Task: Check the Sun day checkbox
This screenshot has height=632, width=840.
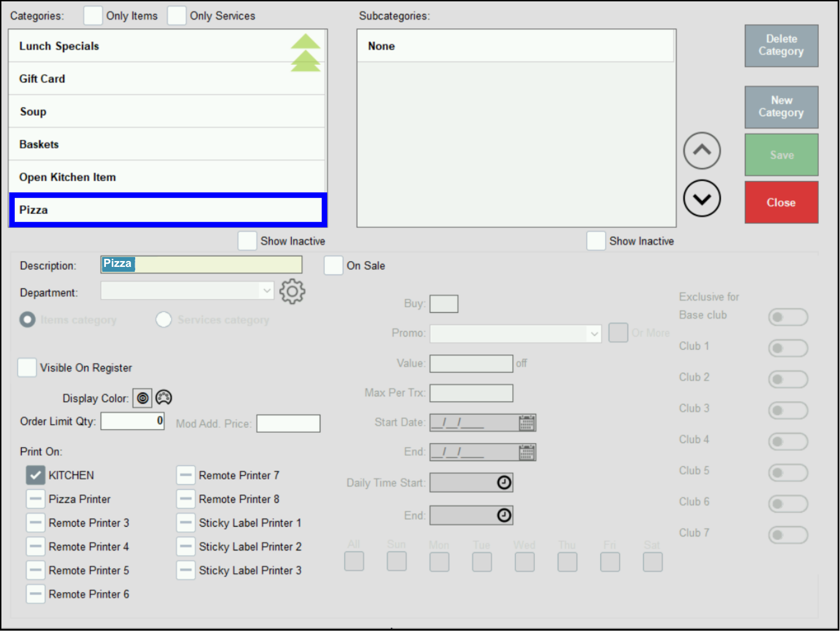Action: pyautogui.click(x=397, y=562)
